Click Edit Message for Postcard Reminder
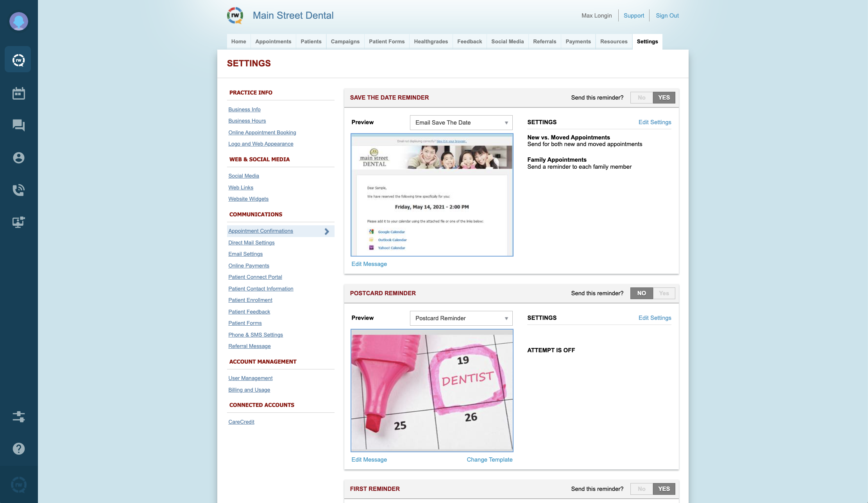Screen dimensions: 868x503 369,459
